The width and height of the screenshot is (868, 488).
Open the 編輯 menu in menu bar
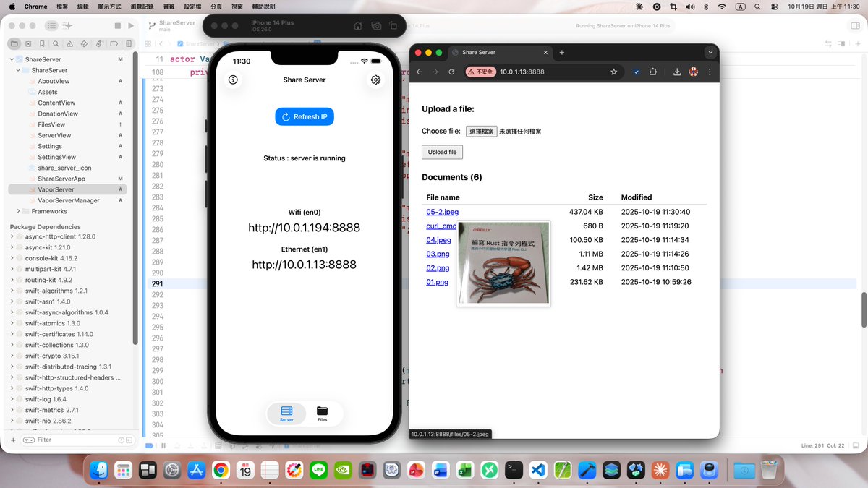[x=83, y=7]
